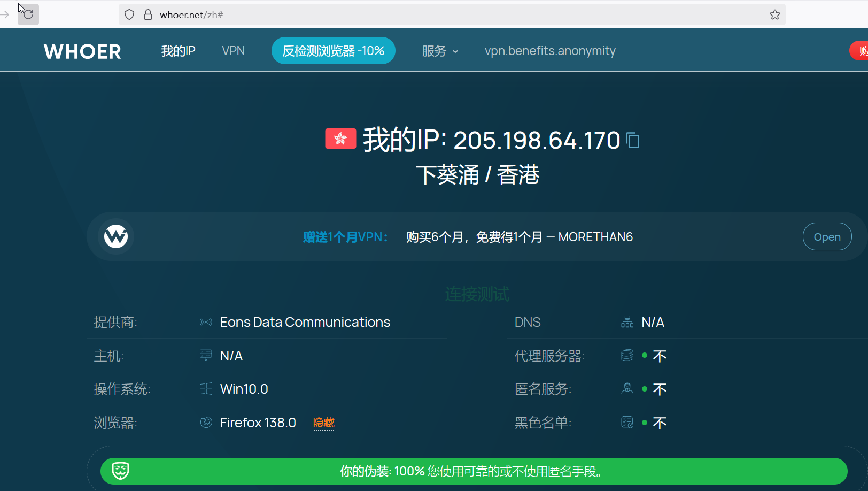This screenshot has height=491, width=868.
Task: Click the 代理服务器 不 status value
Action: (660, 356)
